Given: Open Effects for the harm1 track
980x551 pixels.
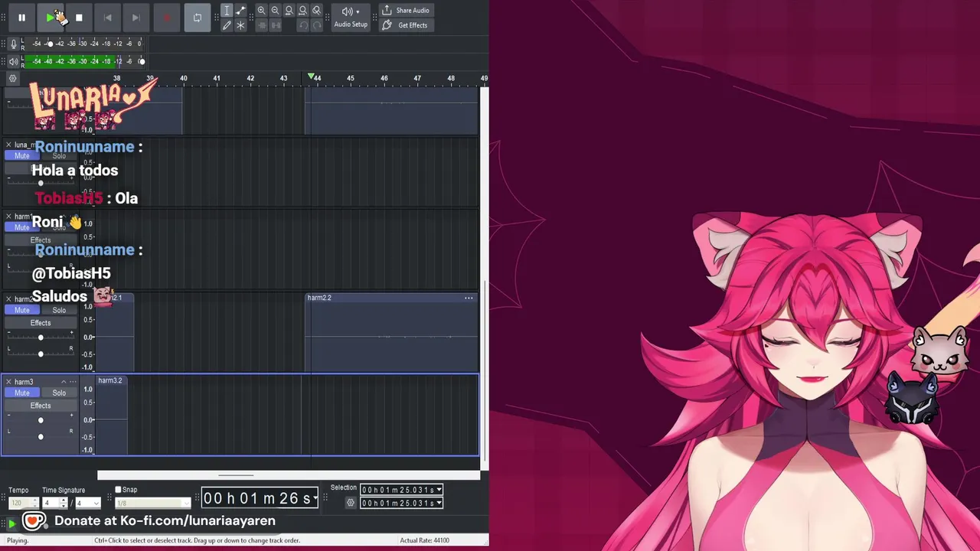Looking at the screenshot, I should [x=41, y=240].
